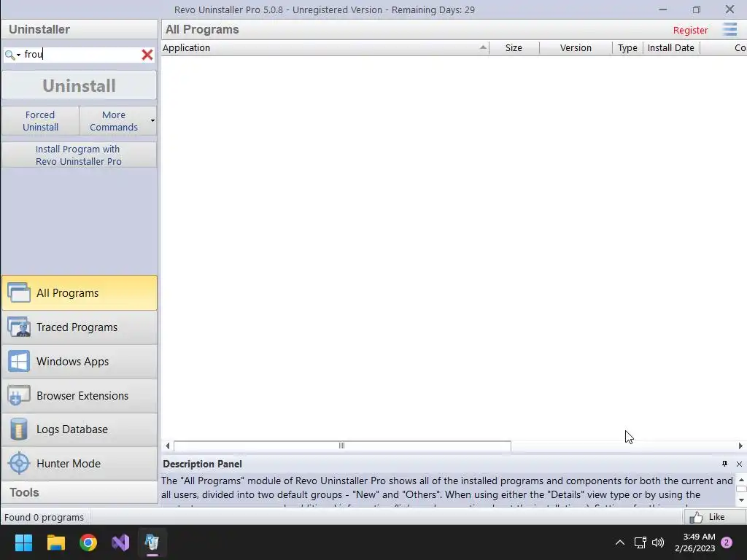Open volume tray icon
Viewport: 747px width, 560px height.
tap(658, 542)
